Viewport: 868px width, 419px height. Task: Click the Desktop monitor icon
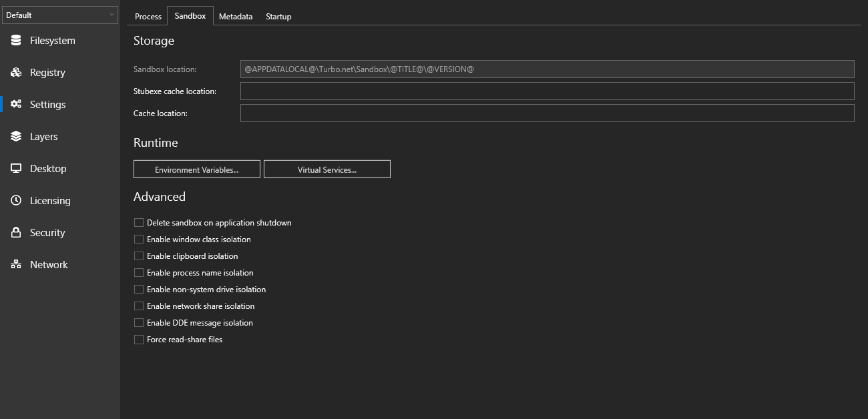point(16,169)
